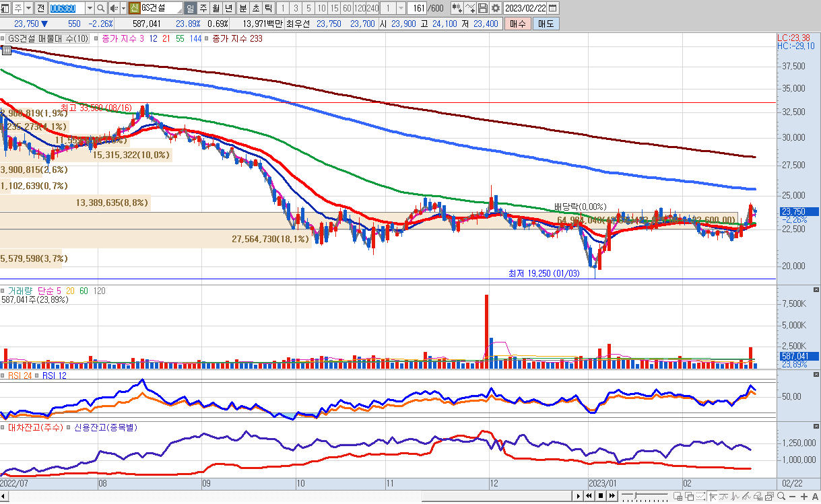Screen dimensions: 821x504
Task: Select the 60 interval tab
Action: (x=346, y=8)
